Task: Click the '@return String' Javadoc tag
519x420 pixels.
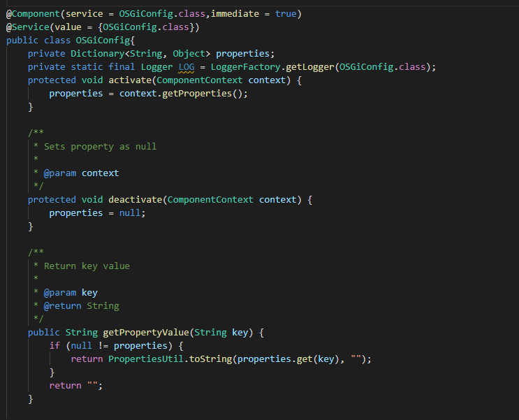Action: (82, 306)
